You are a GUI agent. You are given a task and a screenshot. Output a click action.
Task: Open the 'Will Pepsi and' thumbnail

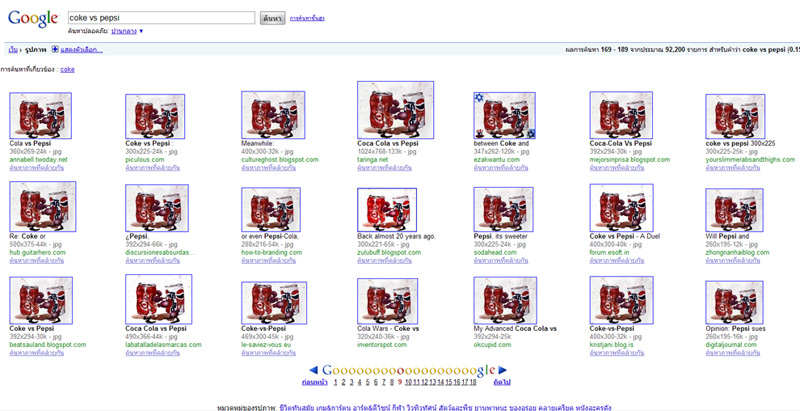pos(735,210)
